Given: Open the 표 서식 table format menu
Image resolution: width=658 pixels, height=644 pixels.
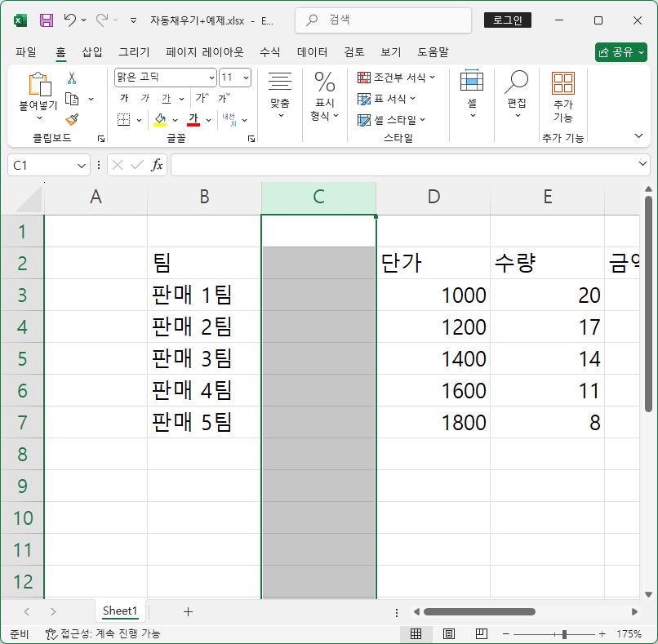Looking at the screenshot, I should pos(386,99).
